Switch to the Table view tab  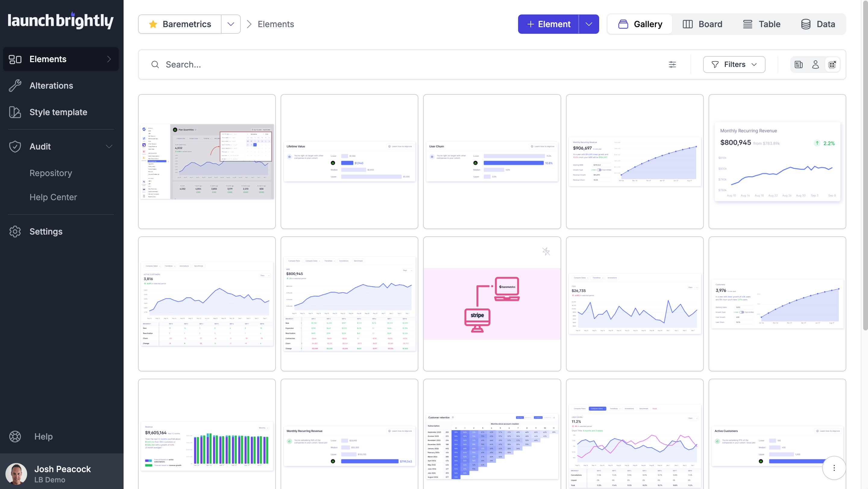tap(762, 24)
